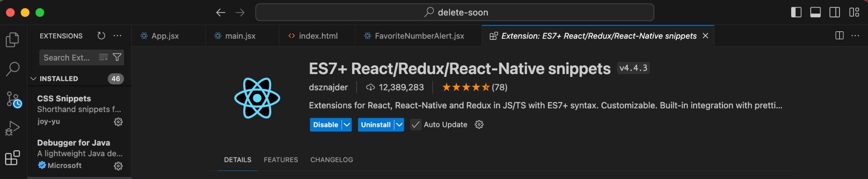This screenshot has height=179, width=868.
Task: Toggle the Auto Update checkbox
Action: tap(416, 124)
